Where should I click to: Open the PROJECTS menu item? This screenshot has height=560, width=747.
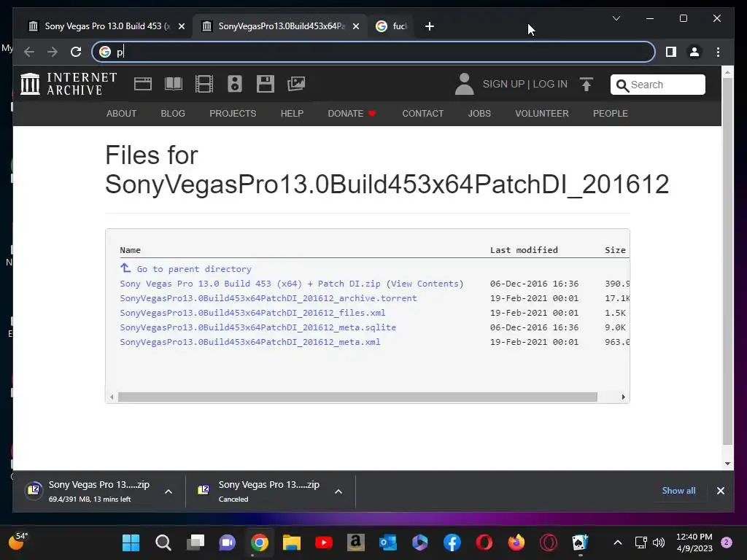[233, 113]
